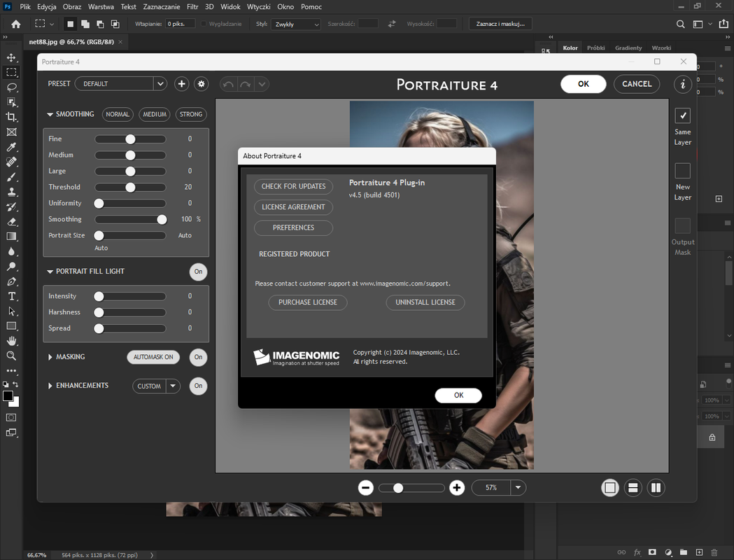Select the Brush tool

click(11, 177)
